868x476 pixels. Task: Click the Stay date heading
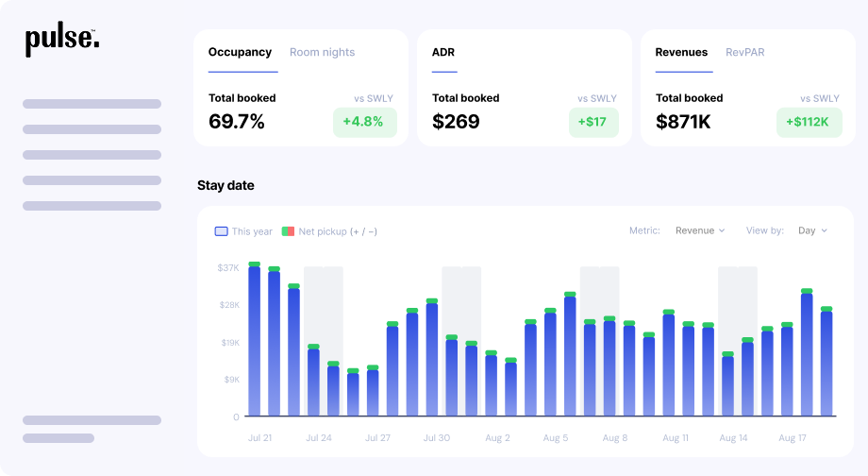pyautogui.click(x=225, y=185)
